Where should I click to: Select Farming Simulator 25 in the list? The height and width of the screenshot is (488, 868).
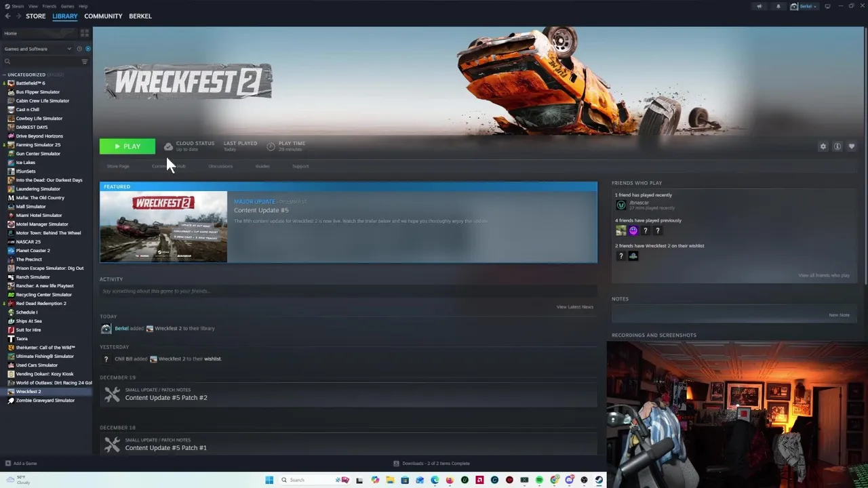(x=38, y=144)
